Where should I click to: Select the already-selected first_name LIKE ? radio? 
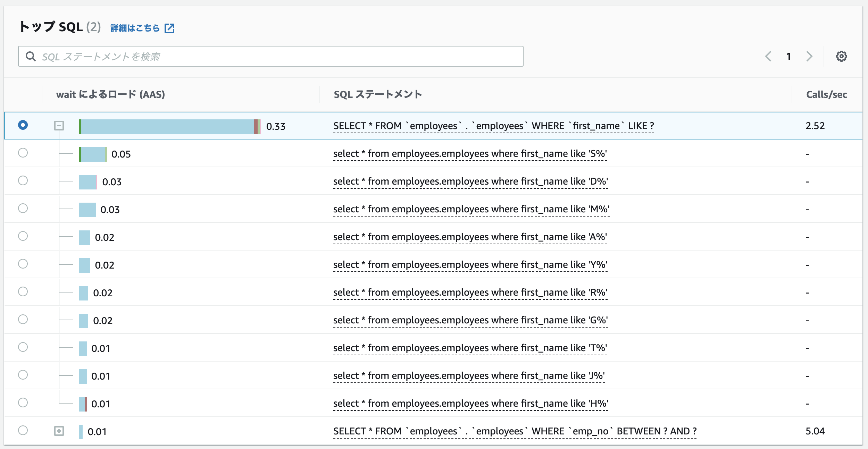click(x=23, y=125)
